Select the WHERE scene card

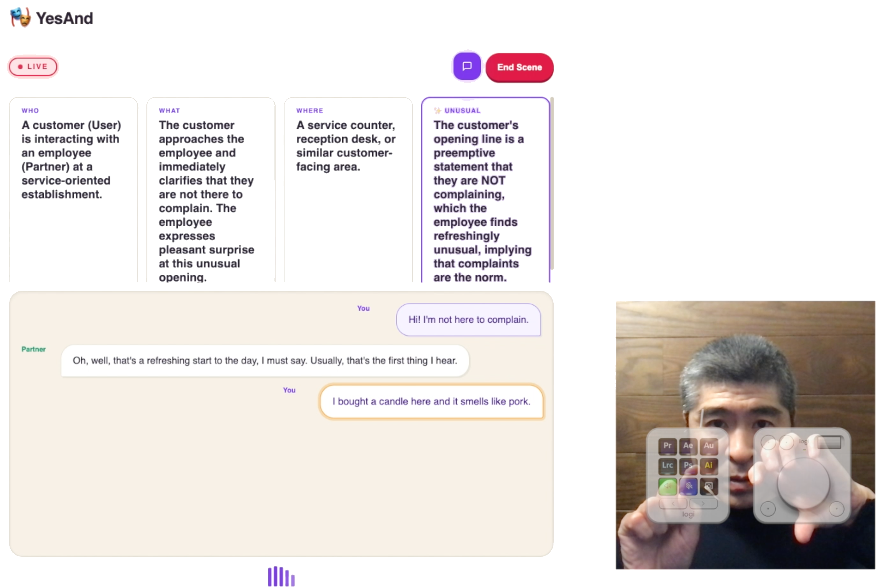pyautogui.click(x=348, y=190)
